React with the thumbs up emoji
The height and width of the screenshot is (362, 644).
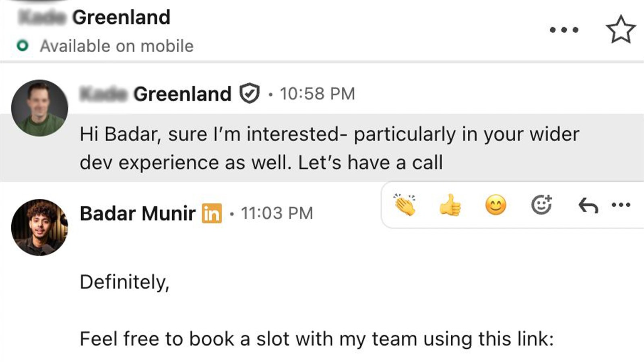(x=450, y=205)
